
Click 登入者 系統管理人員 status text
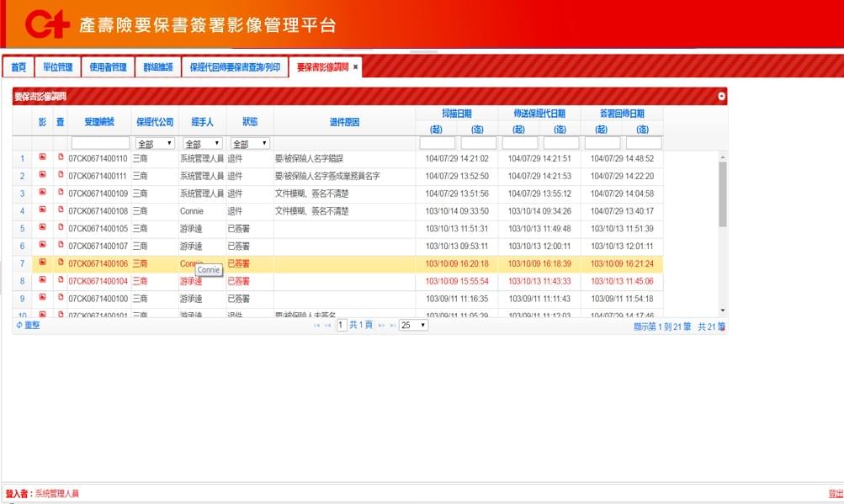(x=42, y=494)
